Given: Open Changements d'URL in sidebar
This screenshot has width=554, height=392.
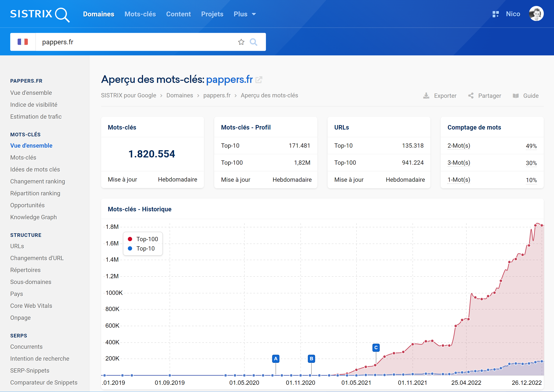Looking at the screenshot, I should pos(37,258).
